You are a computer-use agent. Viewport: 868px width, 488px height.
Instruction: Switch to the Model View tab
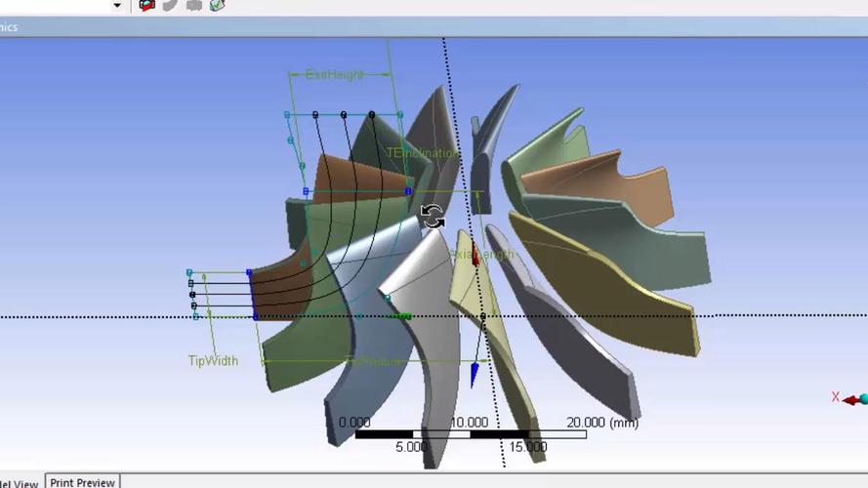20,482
